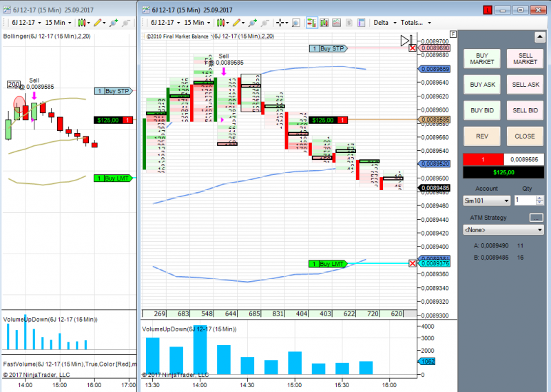Image resolution: width=551 pixels, height=392 pixels.
Task: Choose crosshair cursor tool in right window
Action: [x=282, y=23]
